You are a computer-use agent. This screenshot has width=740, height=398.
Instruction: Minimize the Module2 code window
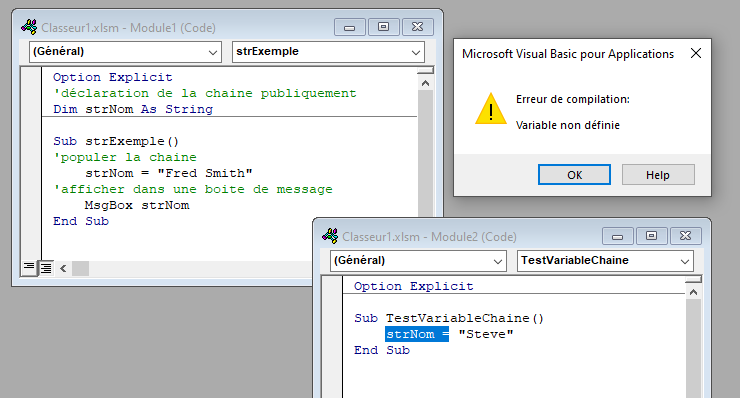point(618,236)
